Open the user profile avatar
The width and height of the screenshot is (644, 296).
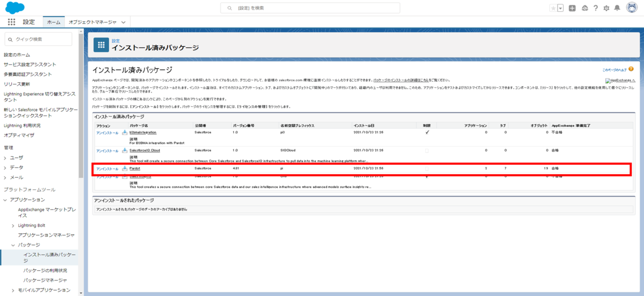click(631, 8)
